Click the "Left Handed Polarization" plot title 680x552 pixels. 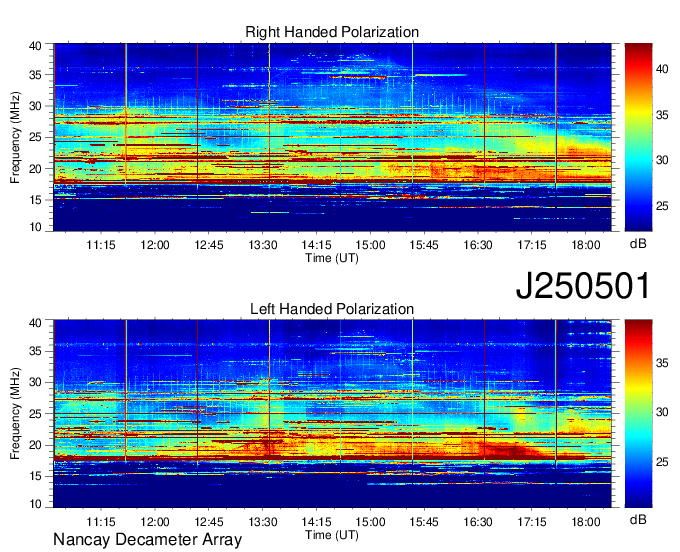tap(332, 309)
